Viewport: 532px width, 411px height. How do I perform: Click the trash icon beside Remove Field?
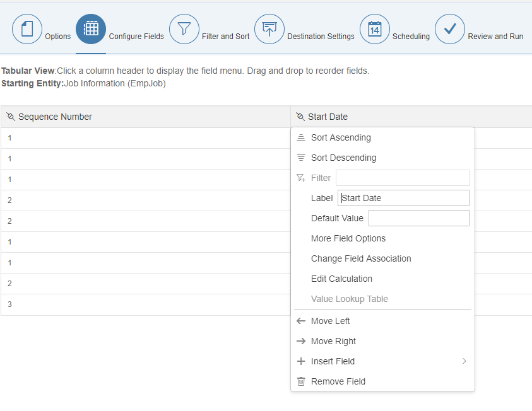(301, 381)
